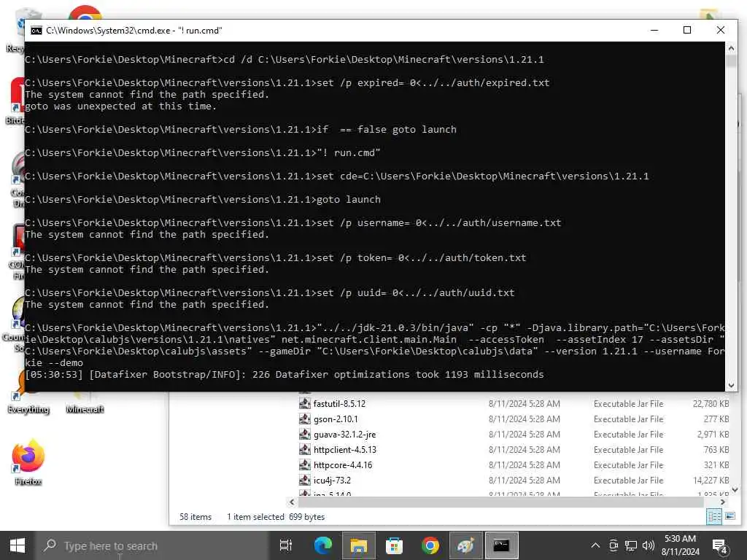Close the cmd.exe window

(x=720, y=30)
